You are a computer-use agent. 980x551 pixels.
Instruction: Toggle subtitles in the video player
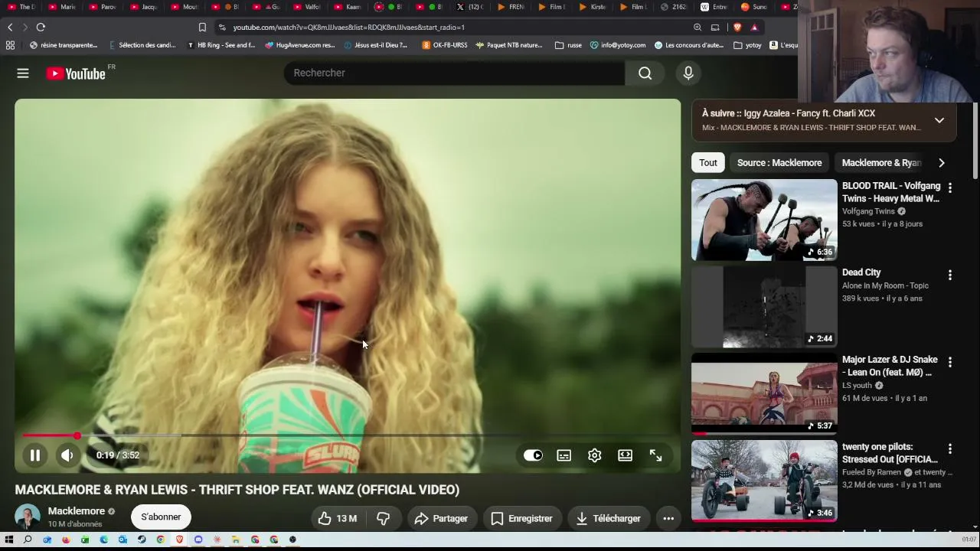564,455
